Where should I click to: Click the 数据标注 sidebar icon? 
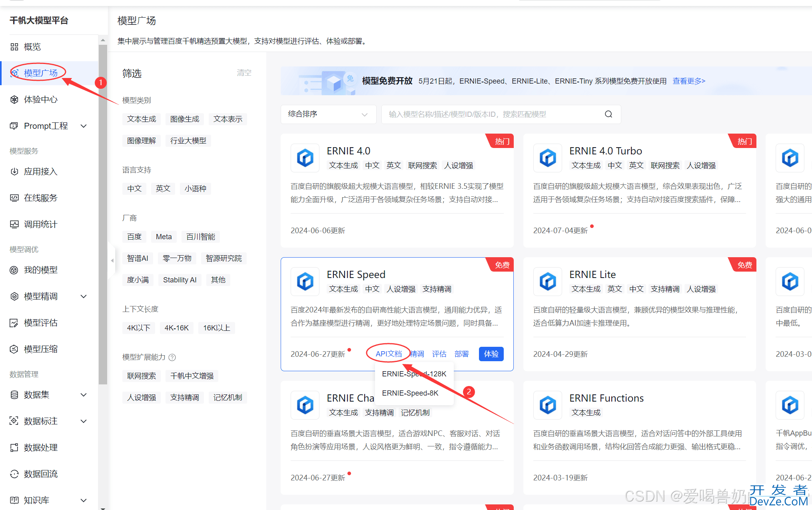pos(14,421)
